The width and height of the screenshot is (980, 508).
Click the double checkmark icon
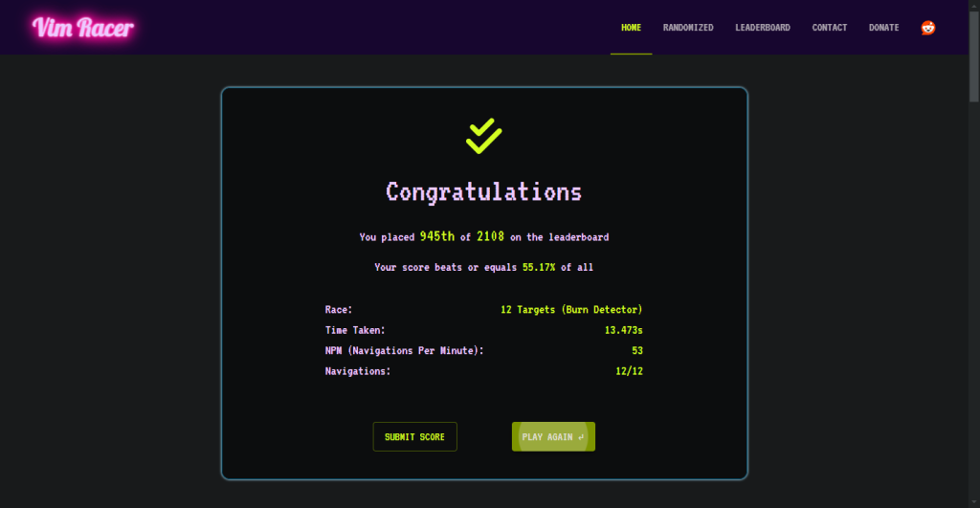pos(483,136)
